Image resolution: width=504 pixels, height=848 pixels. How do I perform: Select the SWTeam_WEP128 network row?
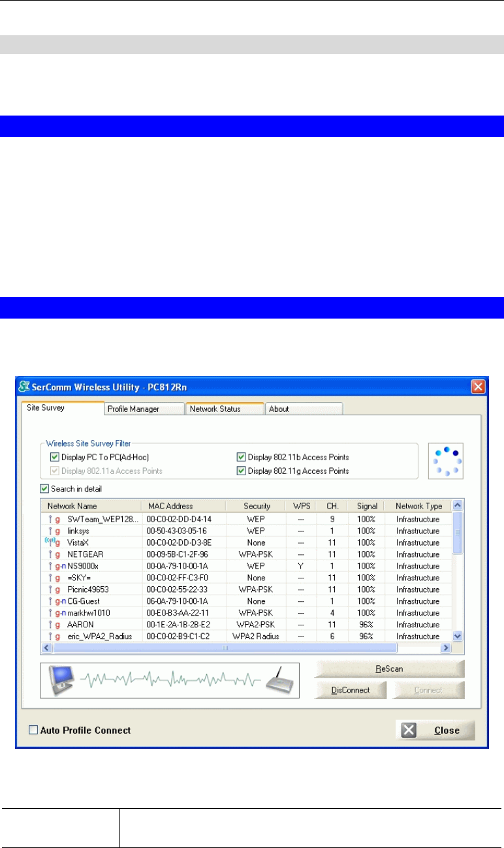247,519
